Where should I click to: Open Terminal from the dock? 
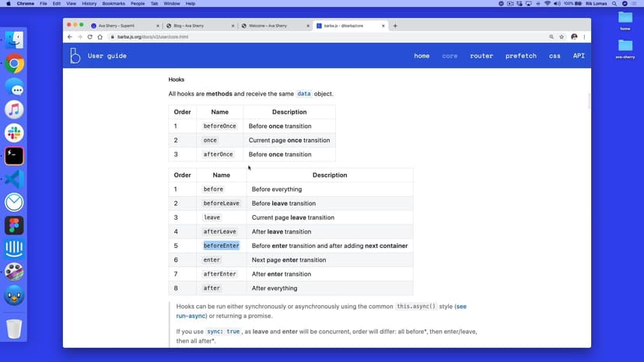14,155
